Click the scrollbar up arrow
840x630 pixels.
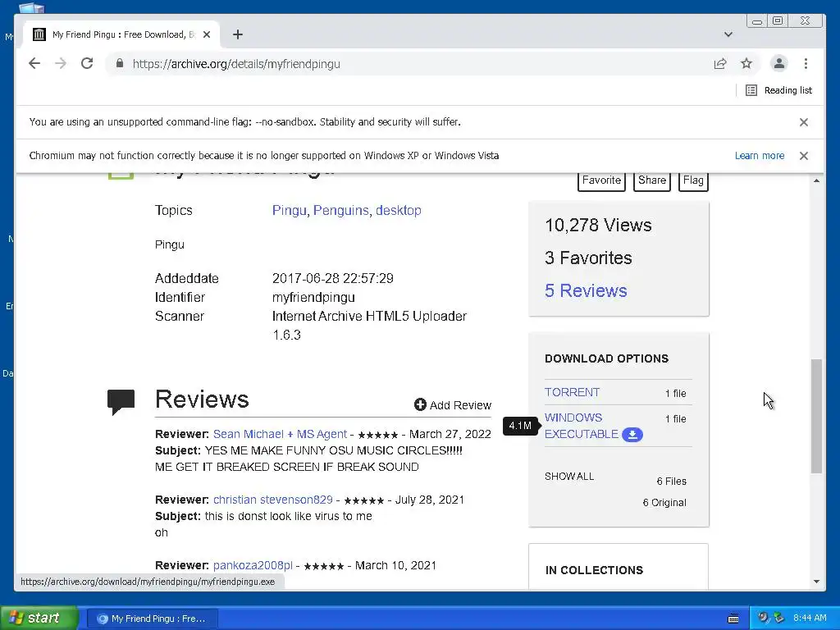816,181
